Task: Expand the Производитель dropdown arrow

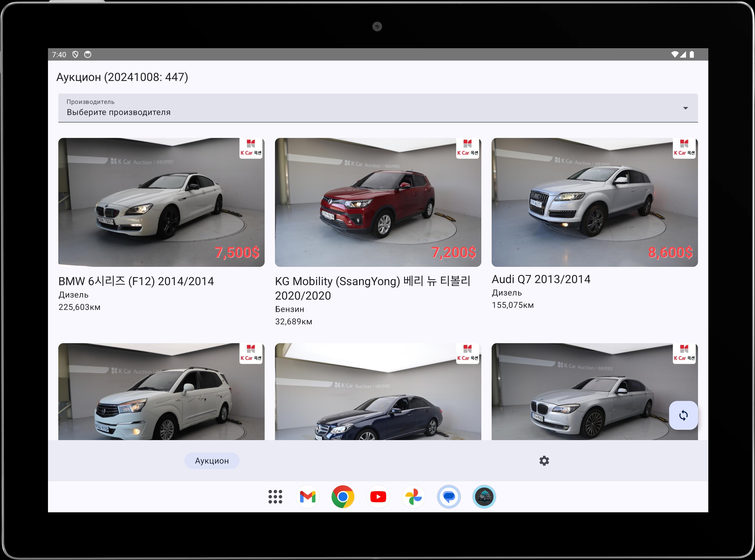Action: tap(685, 108)
